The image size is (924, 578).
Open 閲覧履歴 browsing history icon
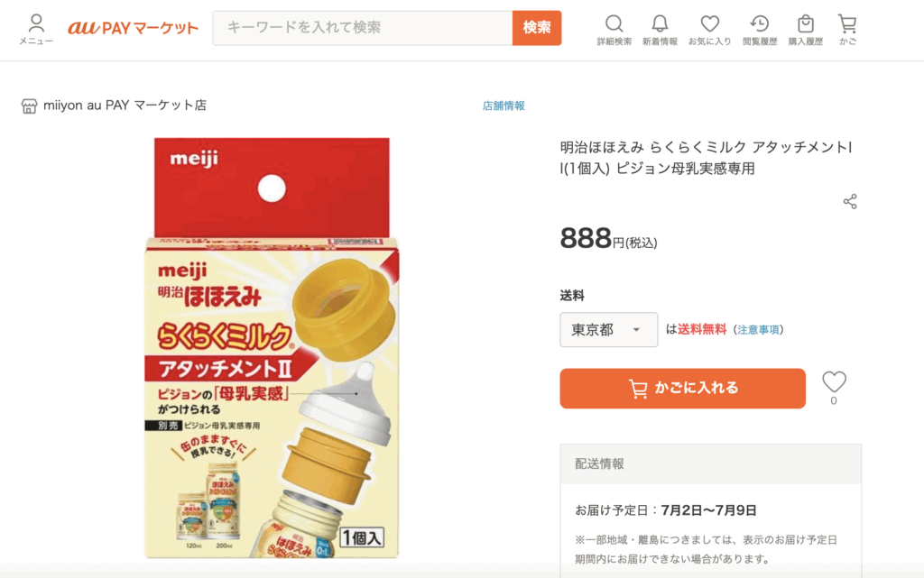point(759,29)
